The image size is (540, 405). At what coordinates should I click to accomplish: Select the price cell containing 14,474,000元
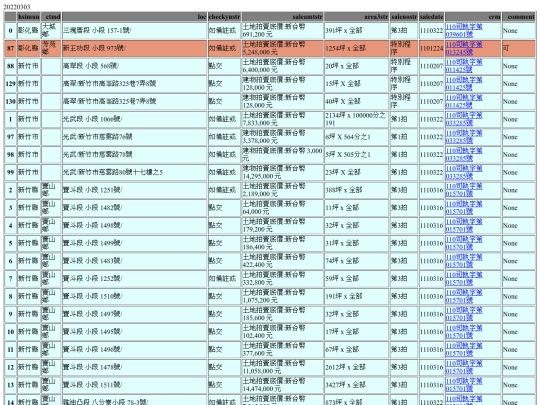[282, 385]
